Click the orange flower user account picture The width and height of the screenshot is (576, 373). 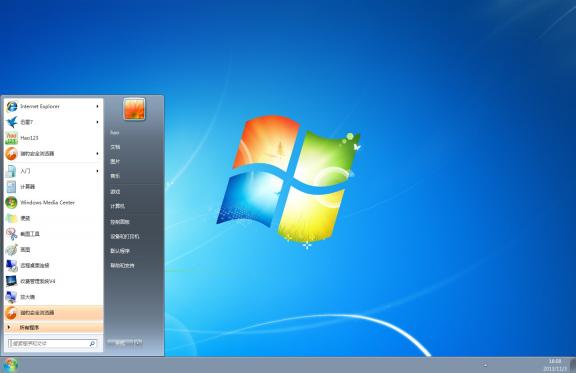tap(134, 109)
